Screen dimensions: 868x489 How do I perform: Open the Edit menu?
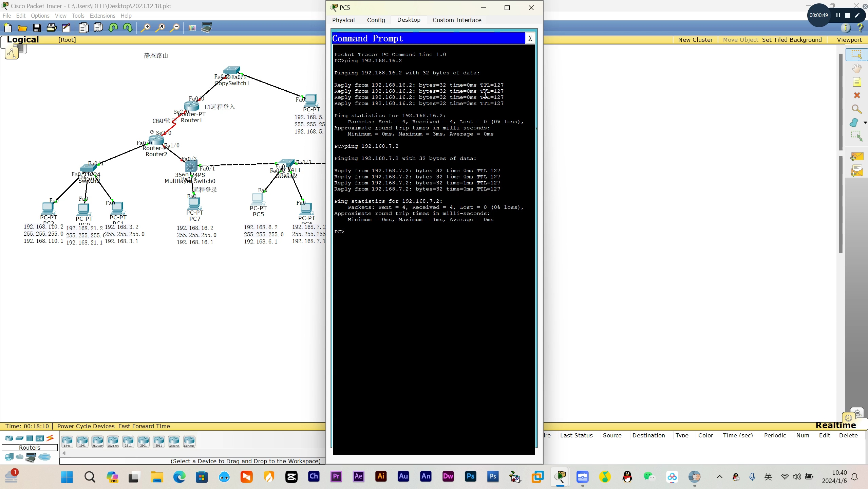[x=21, y=16]
